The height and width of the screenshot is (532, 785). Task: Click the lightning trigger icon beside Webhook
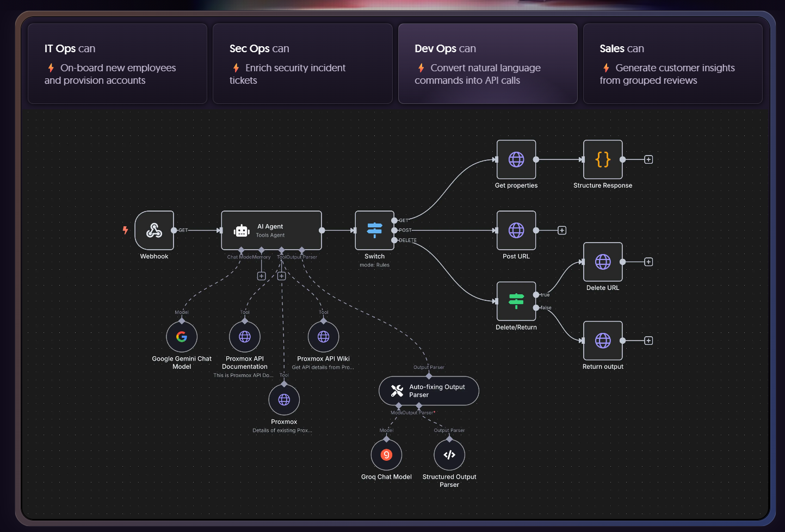pyautogui.click(x=125, y=230)
